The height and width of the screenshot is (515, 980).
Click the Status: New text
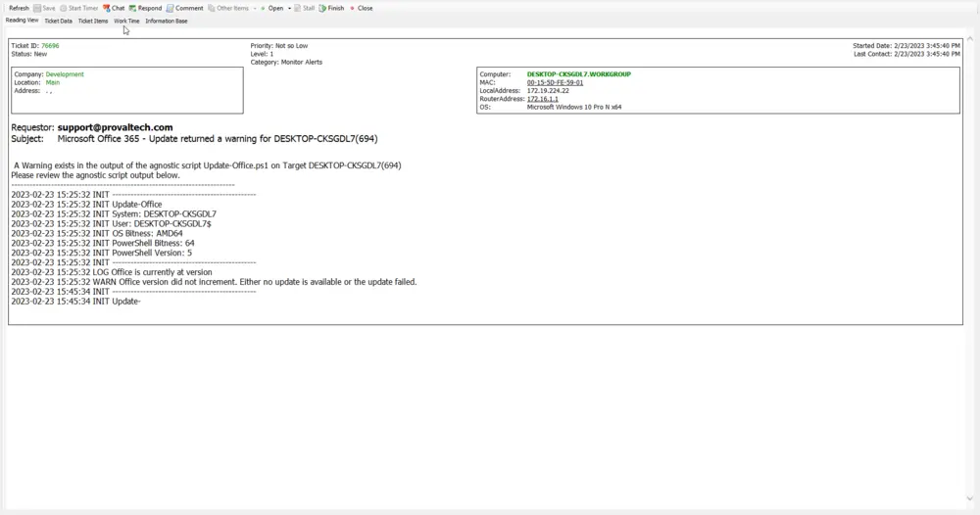(x=28, y=54)
